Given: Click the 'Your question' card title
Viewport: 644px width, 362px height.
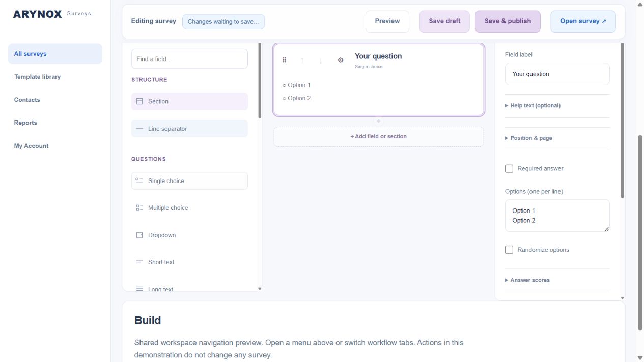Looking at the screenshot, I should coord(378,56).
